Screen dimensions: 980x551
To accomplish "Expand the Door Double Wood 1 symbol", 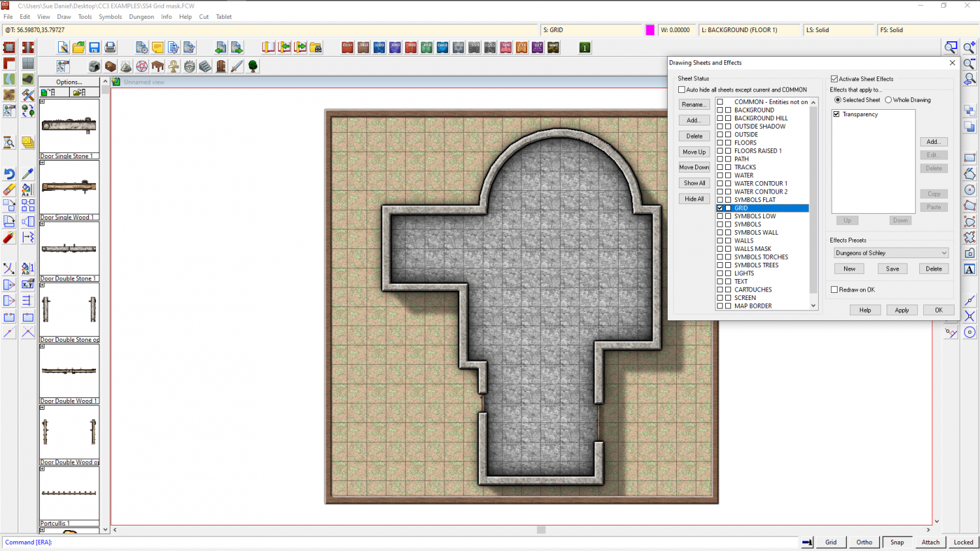I will pyautogui.click(x=42, y=346).
